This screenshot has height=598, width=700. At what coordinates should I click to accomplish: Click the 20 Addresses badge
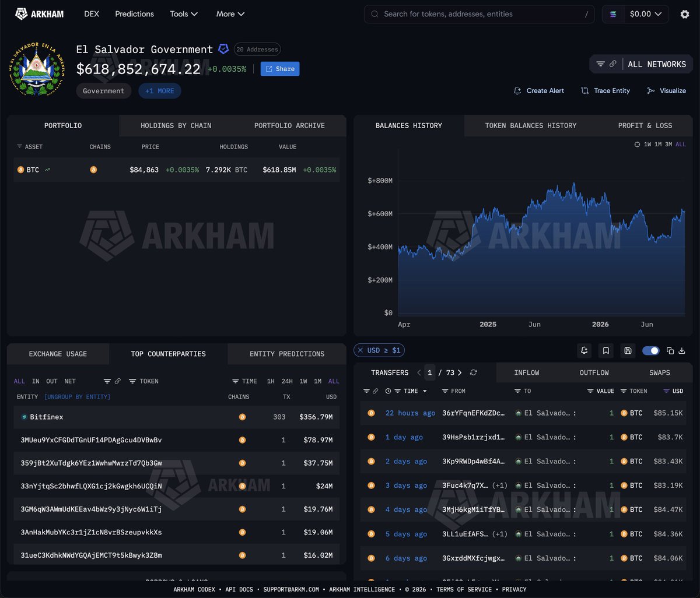click(x=257, y=50)
